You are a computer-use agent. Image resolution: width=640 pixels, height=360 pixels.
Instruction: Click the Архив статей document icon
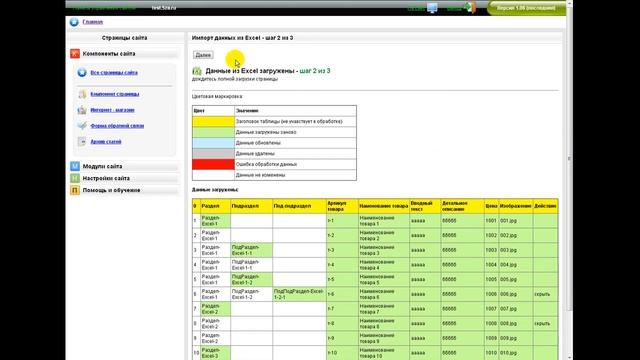pos(82,142)
